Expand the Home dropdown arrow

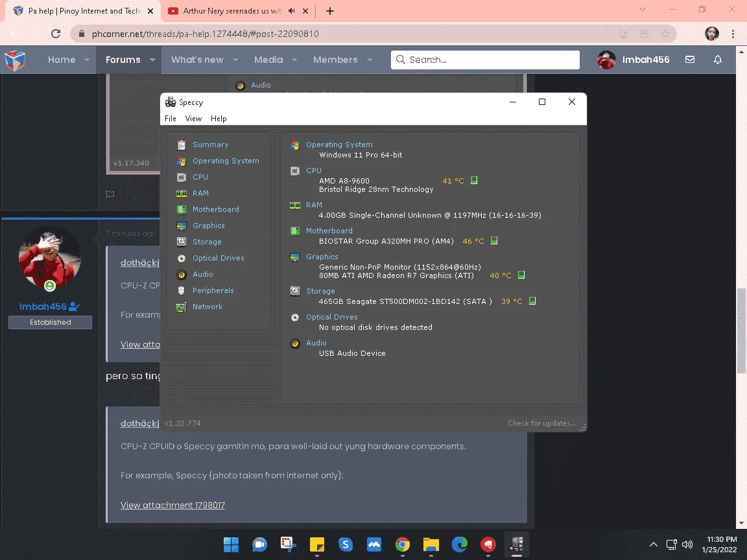pos(87,60)
